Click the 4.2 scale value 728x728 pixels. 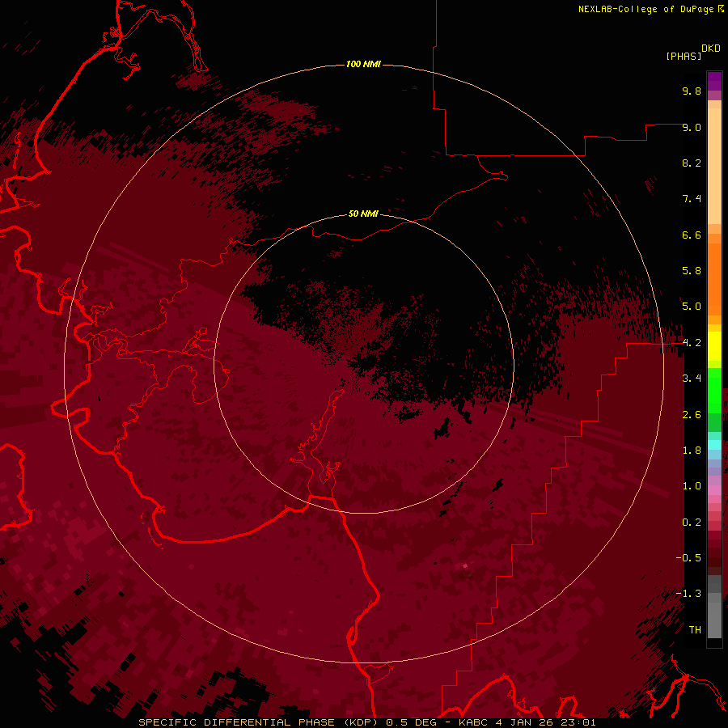point(692,343)
